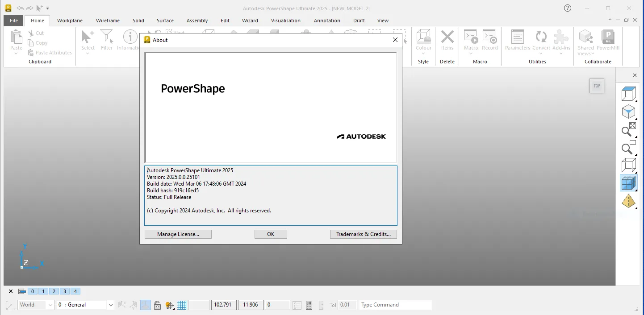Click the zoom full magnifier icon
The image size is (644, 315).
[x=628, y=129]
